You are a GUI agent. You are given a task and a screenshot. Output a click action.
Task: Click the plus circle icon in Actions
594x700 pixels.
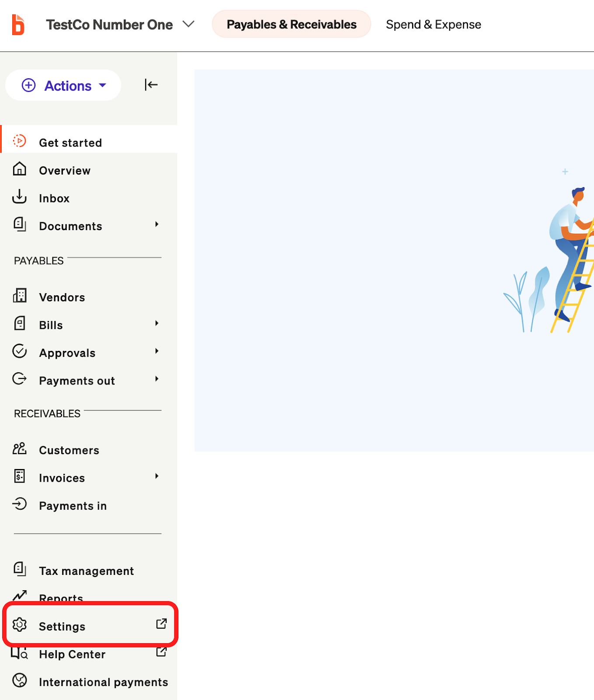coord(29,85)
